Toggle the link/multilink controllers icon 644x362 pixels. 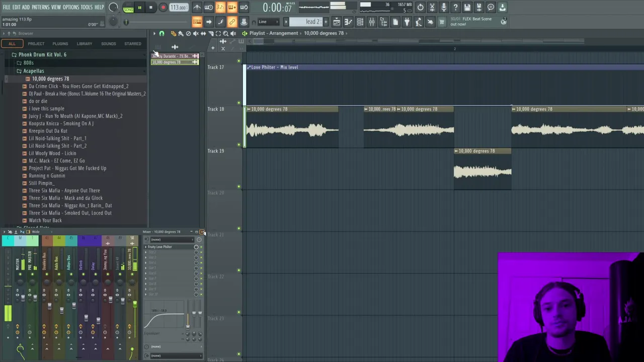pyautogui.click(x=232, y=22)
